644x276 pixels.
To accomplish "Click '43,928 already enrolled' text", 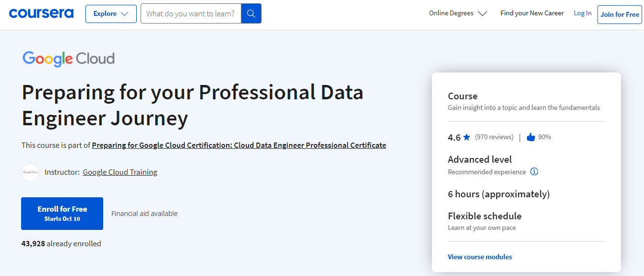I will point(61,243).
